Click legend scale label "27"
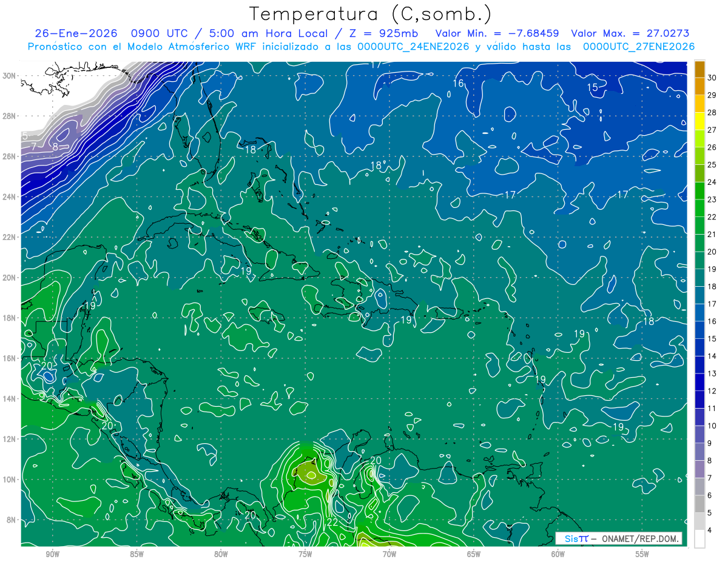Image resolution: width=728 pixels, height=562 pixels. click(x=712, y=130)
